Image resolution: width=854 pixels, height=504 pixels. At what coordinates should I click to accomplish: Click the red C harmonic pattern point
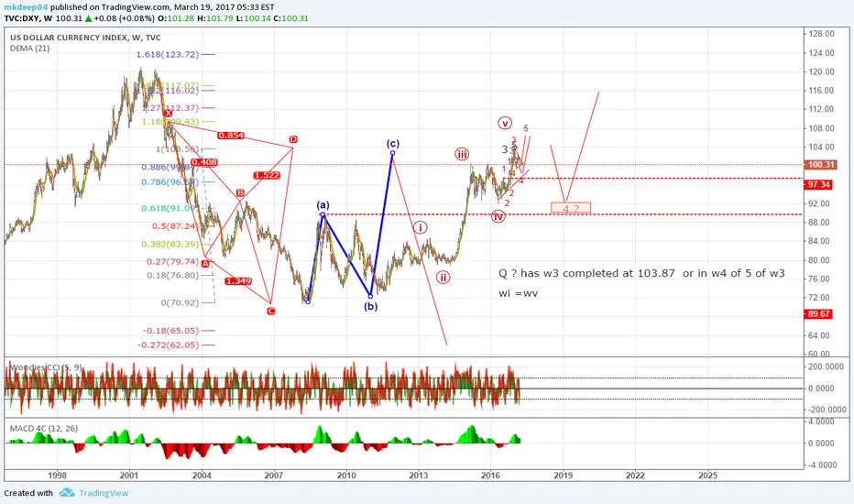[270, 312]
